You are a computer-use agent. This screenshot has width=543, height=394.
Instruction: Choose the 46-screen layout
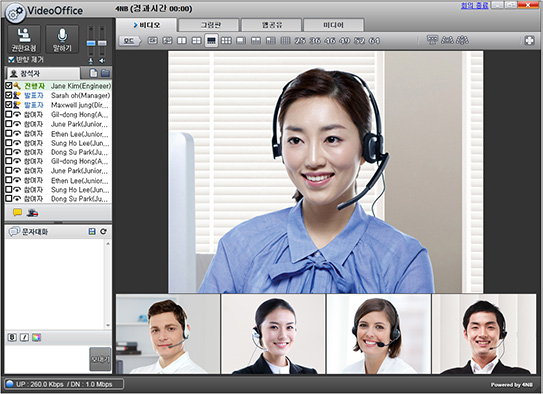(x=330, y=41)
